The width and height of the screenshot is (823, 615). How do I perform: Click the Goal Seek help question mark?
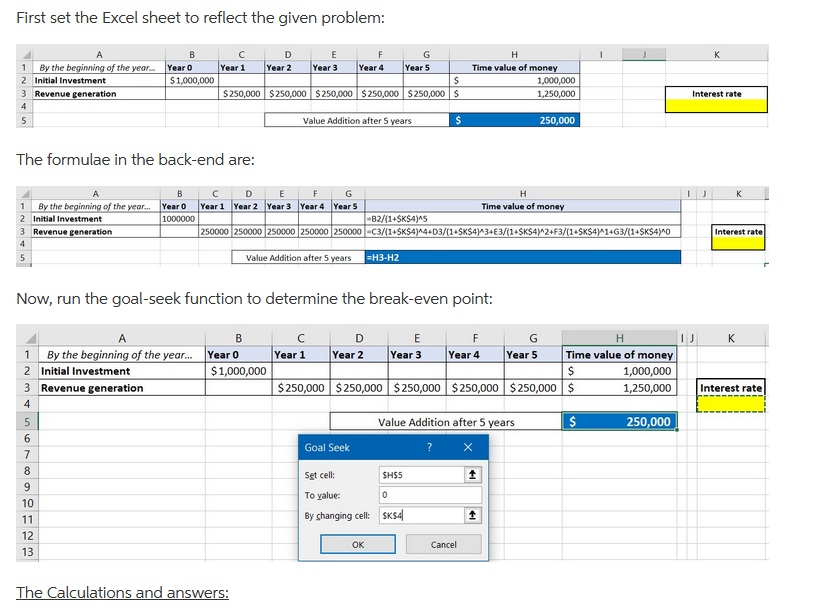tap(429, 448)
